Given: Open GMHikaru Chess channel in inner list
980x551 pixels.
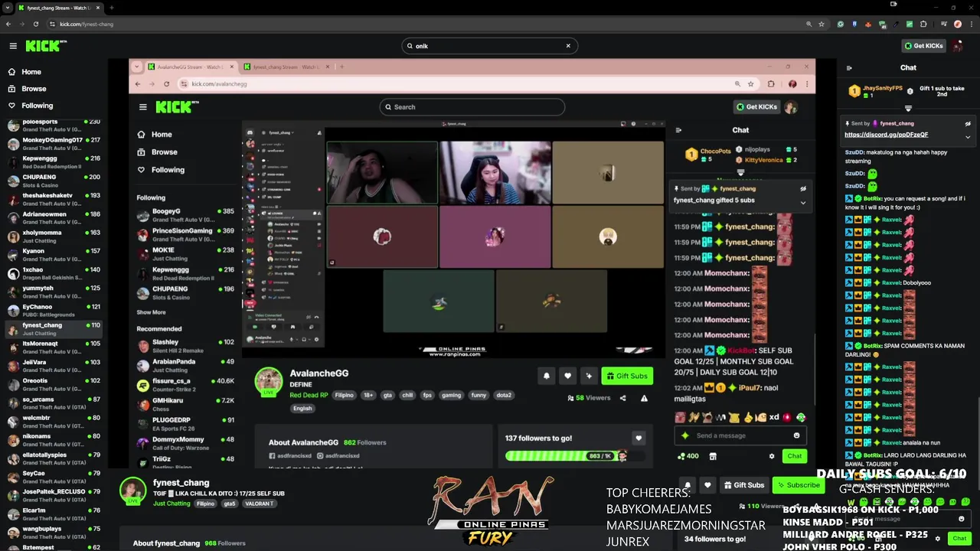Looking at the screenshot, I should pyautogui.click(x=185, y=405).
